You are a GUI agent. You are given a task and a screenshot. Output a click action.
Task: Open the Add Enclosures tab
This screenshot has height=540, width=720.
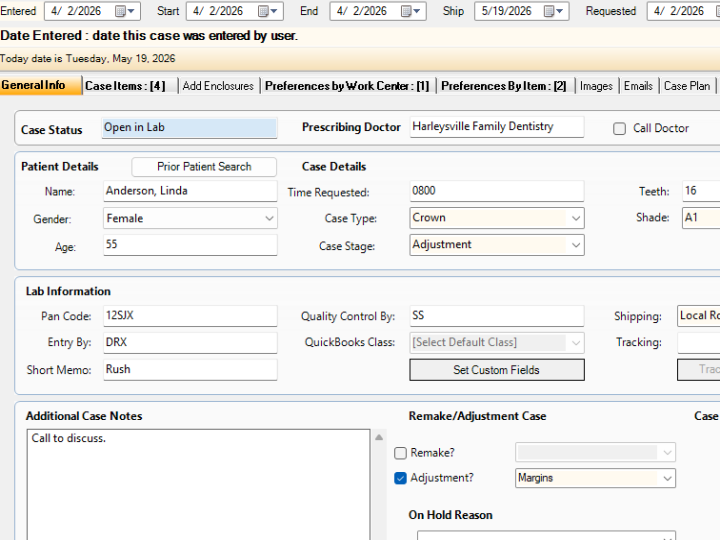(218, 86)
